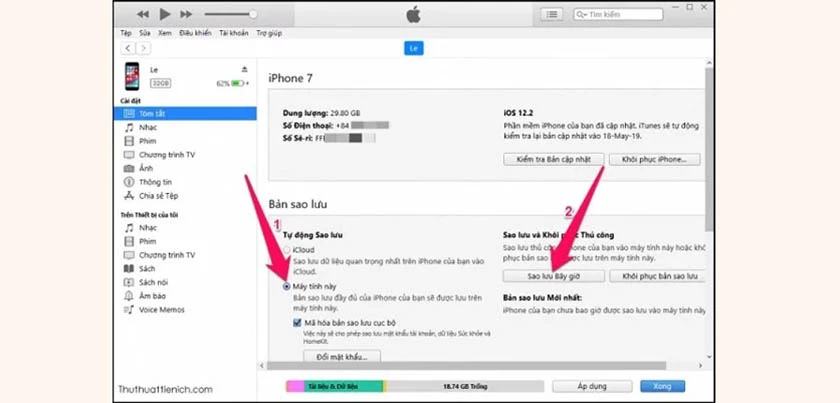Screen dimensions: 840x403
Task: Click Sao lưu Bây giờ button
Action: tap(553, 277)
